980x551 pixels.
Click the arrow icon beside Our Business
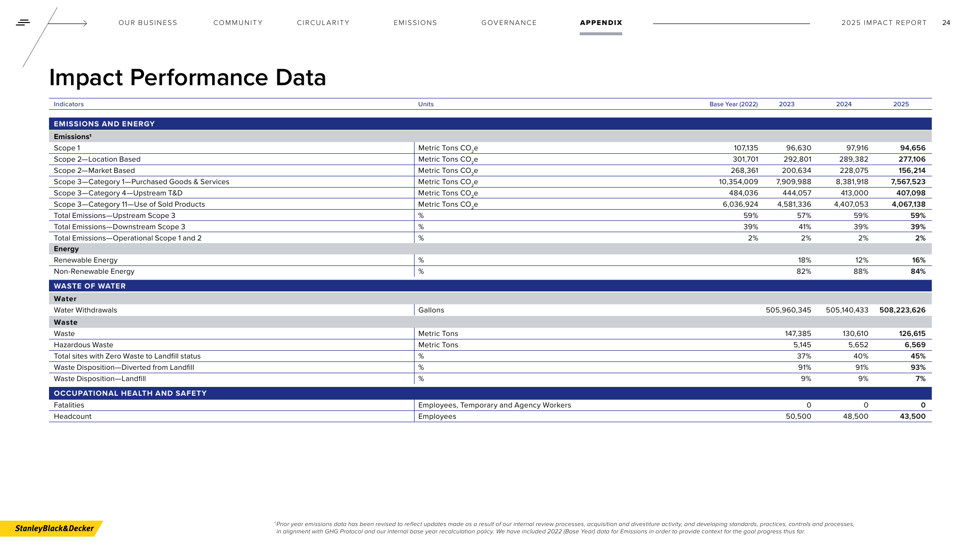click(x=68, y=23)
